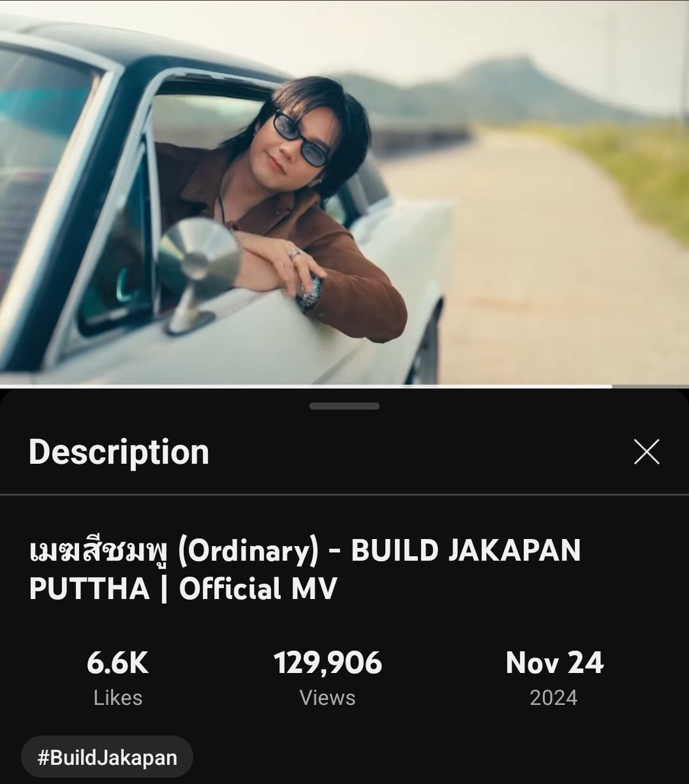Tap the 2024 year label

pyautogui.click(x=554, y=698)
